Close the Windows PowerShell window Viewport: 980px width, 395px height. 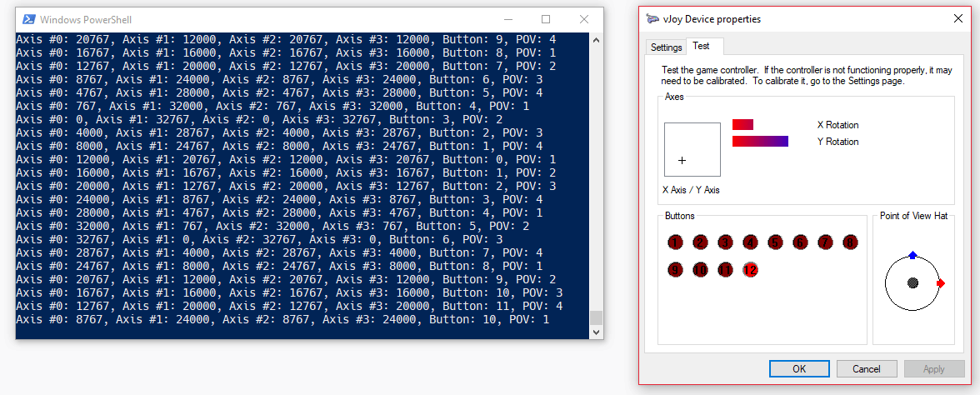[583, 19]
